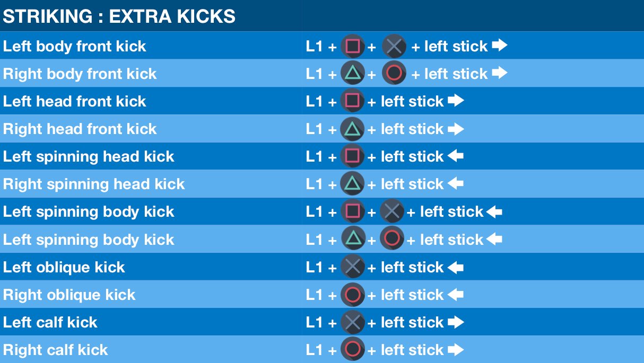
Task: Click the Circle icon for Right calf kick
Action: pos(352,350)
